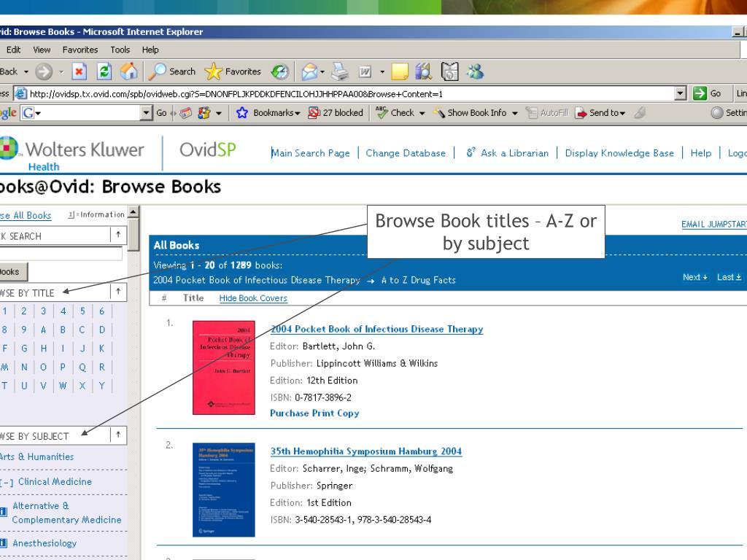
Task: Click the Edit with Word icon
Action: (x=365, y=72)
